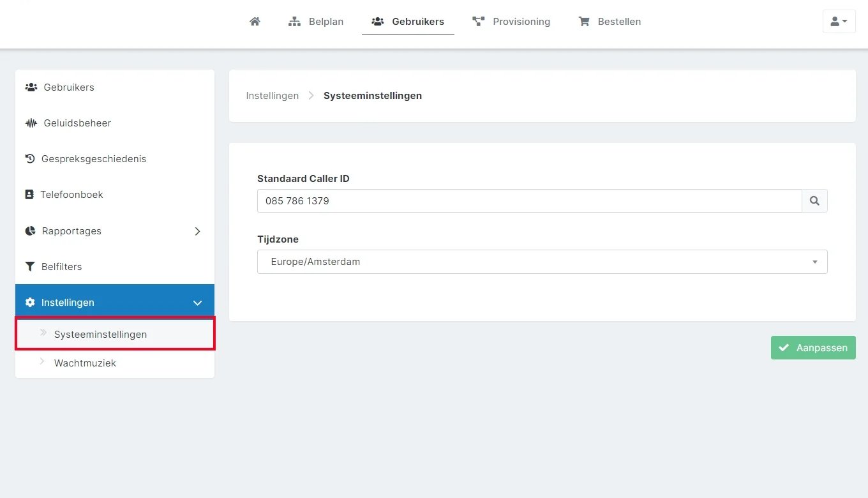The image size is (868, 498).
Task: Click the Tijdzone label
Action: (278, 239)
